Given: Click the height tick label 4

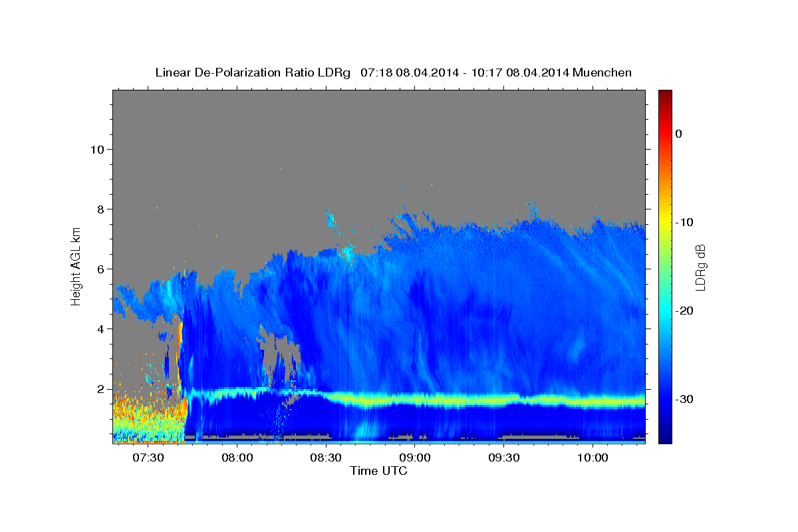Looking at the screenshot, I should (x=100, y=329).
